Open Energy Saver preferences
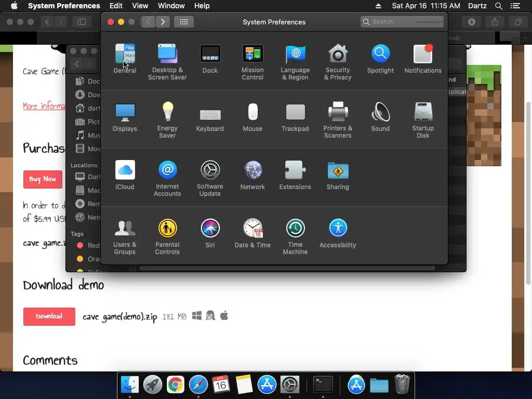The width and height of the screenshot is (532, 399). [167, 120]
